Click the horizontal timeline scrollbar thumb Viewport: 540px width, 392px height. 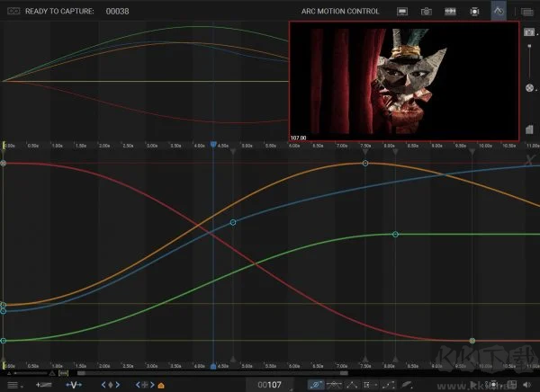[x=212, y=373]
